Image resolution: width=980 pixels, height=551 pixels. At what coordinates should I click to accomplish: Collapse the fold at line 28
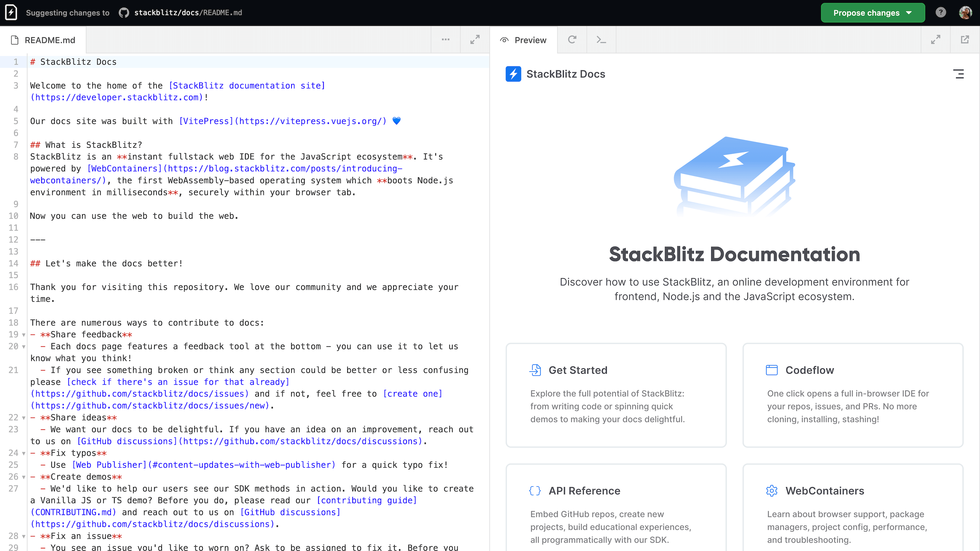[23, 536]
